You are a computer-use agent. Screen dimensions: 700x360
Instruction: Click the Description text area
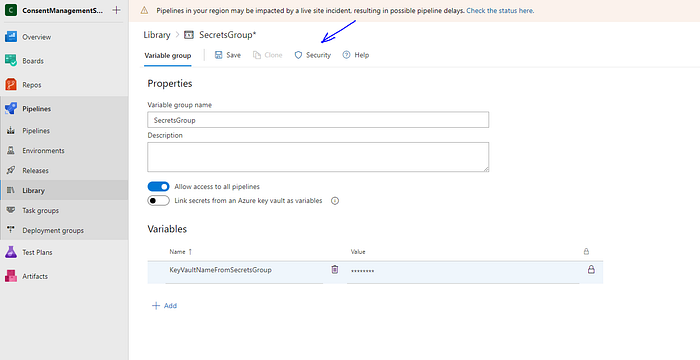(x=318, y=157)
